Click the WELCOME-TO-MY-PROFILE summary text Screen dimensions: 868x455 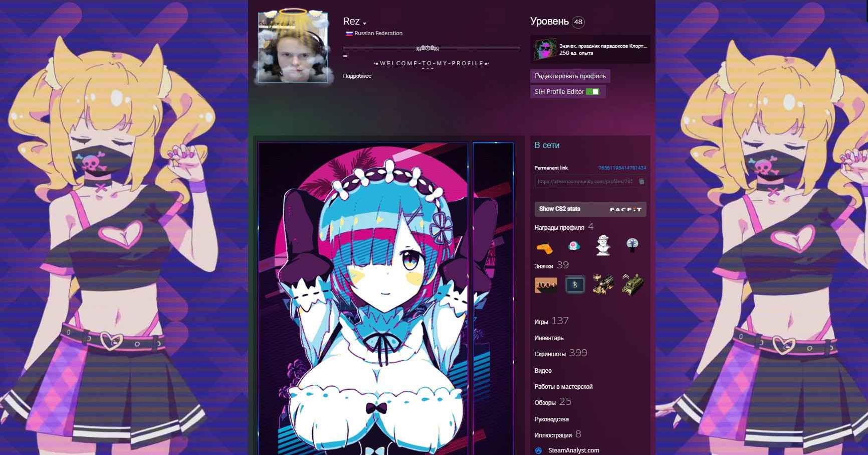tap(431, 63)
